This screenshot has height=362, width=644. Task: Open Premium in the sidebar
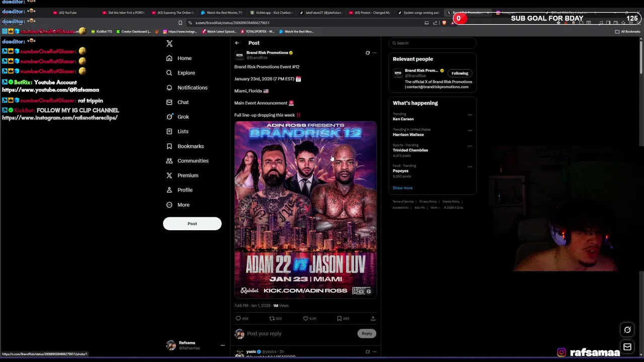182,175
